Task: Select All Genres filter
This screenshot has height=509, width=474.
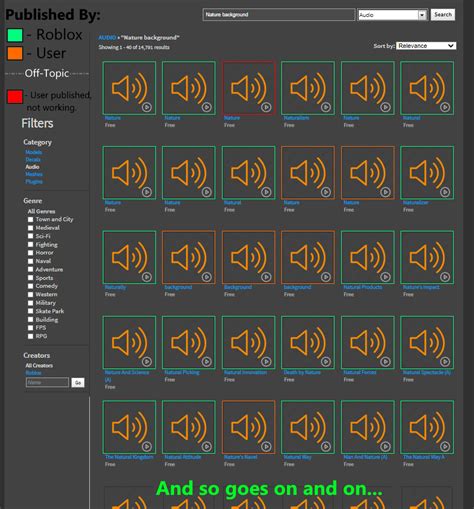Action: coord(41,211)
